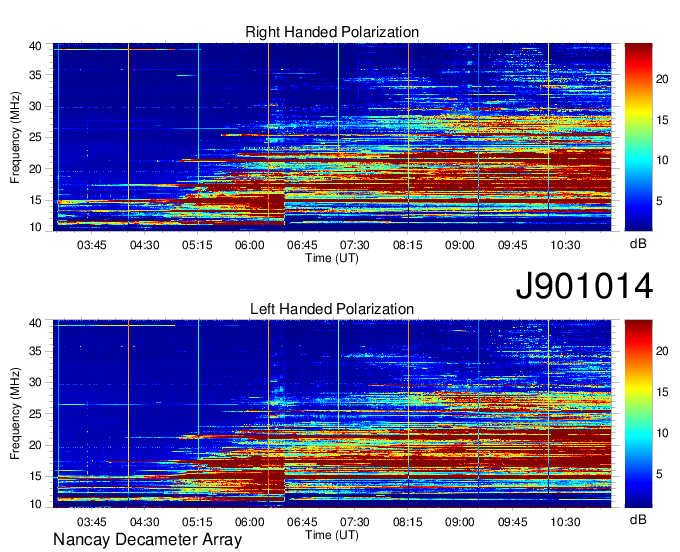The height and width of the screenshot is (552, 680).
Task: Click the 05:15 tick under Right Handed plot
Action: point(197,245)
